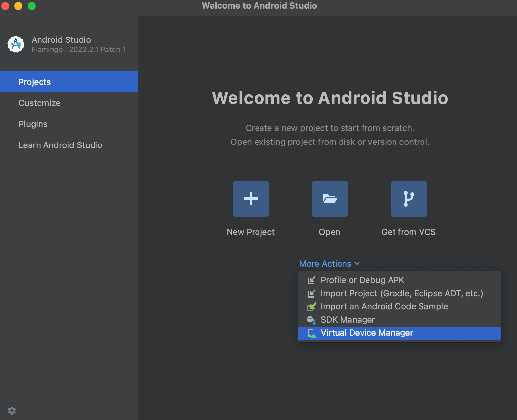Click the Virtual Device Manager icon
This screenshot has height=420, width=517.
(312, 333)
